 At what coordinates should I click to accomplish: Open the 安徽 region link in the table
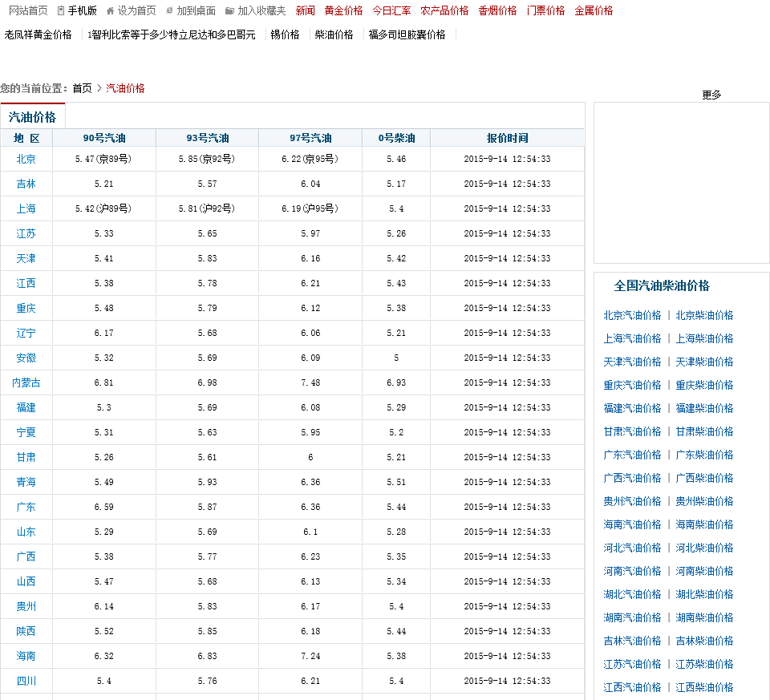pyautogui.click(x=26, y=358)
